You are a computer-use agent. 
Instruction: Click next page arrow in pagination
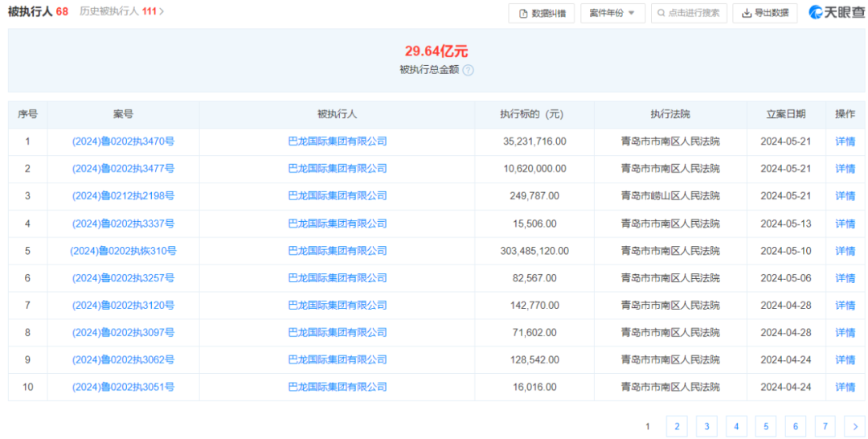[x=854, y=426]
